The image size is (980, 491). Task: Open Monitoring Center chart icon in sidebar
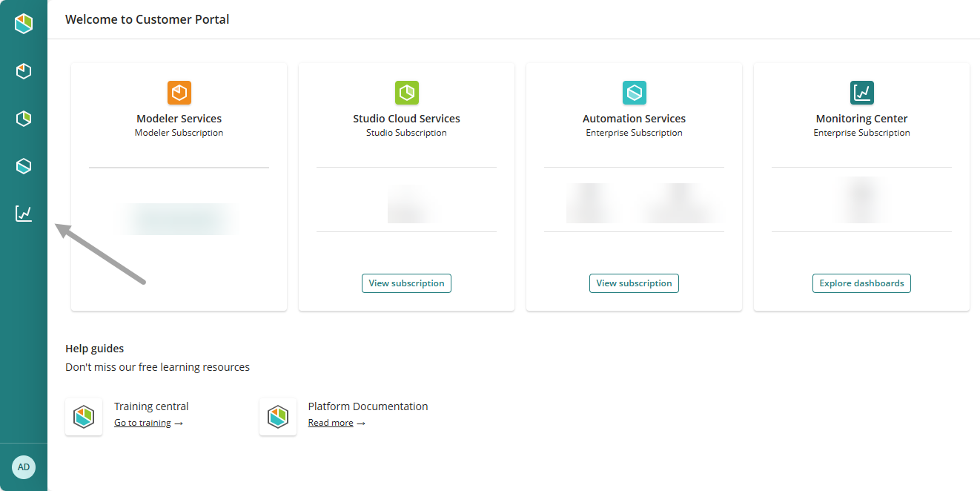click(24, 214)
